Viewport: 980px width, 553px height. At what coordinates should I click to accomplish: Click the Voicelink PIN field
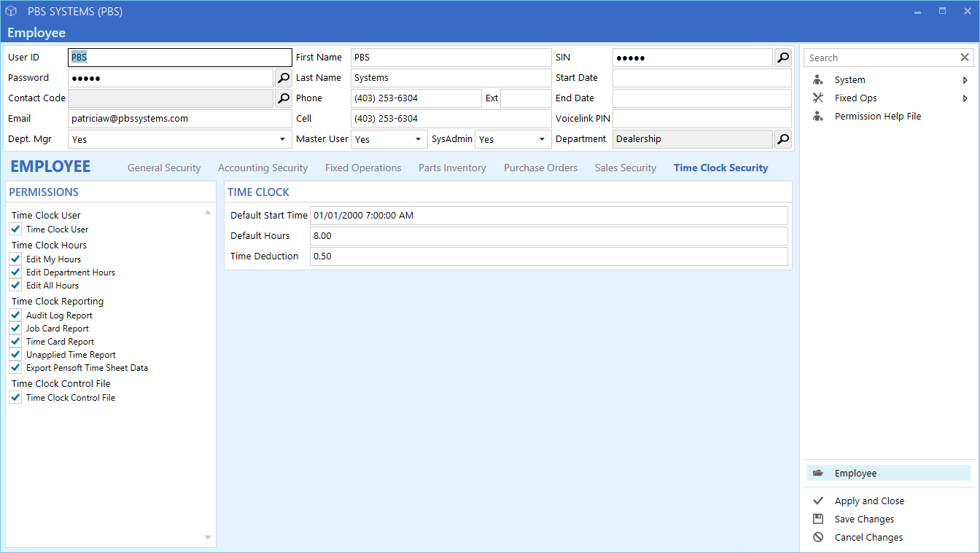[702, 119]
